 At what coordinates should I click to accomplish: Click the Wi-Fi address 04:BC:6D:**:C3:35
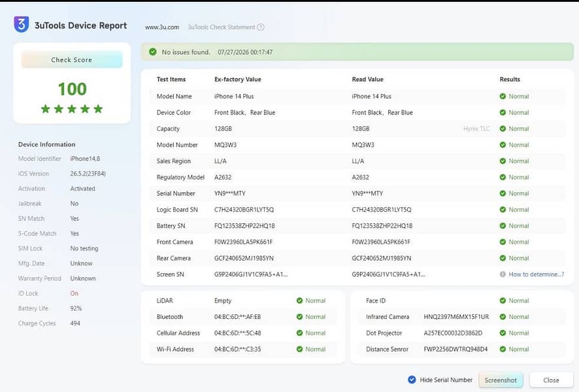[x=237, y=349]
